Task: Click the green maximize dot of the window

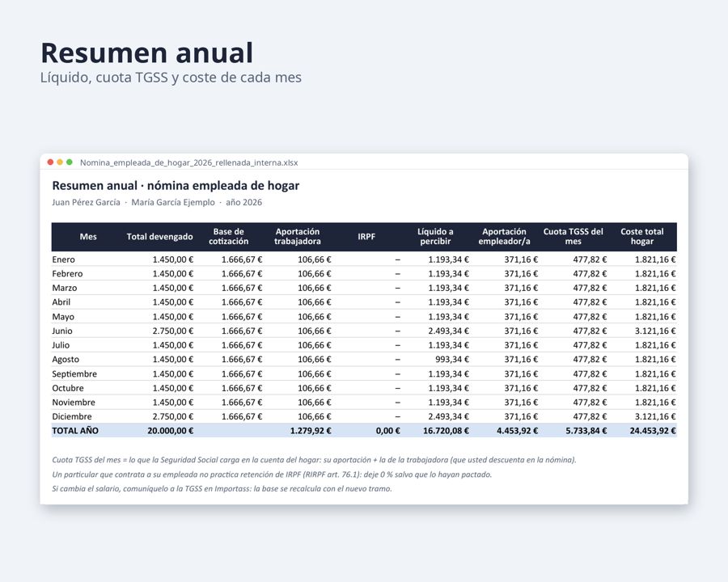Action: coord(70,162)
